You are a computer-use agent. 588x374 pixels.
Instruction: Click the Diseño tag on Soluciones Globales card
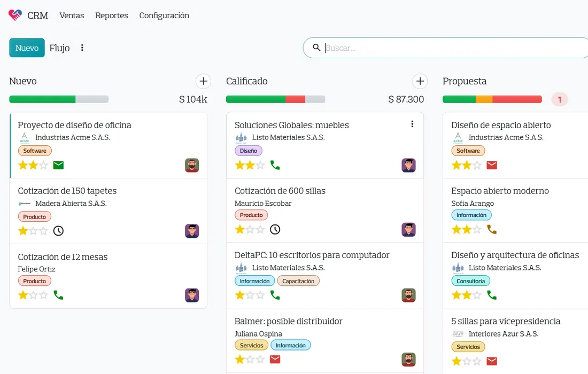point(248,151)
